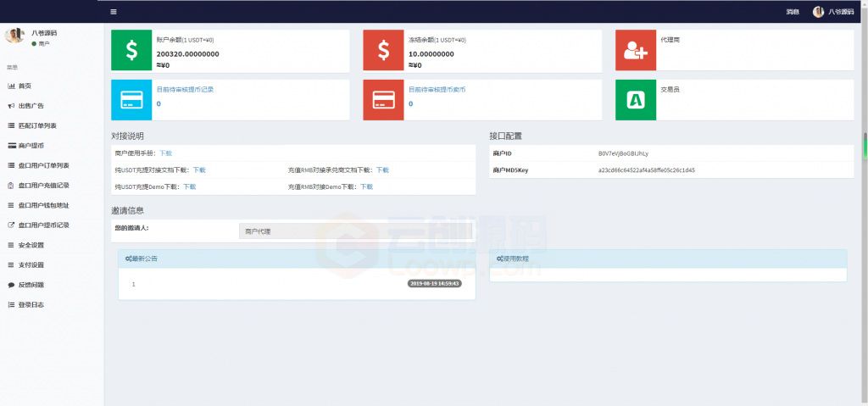This screenshot has width=868, height=406.
Task: Toggle the hamburger menu in top bar
Action: 114,12
